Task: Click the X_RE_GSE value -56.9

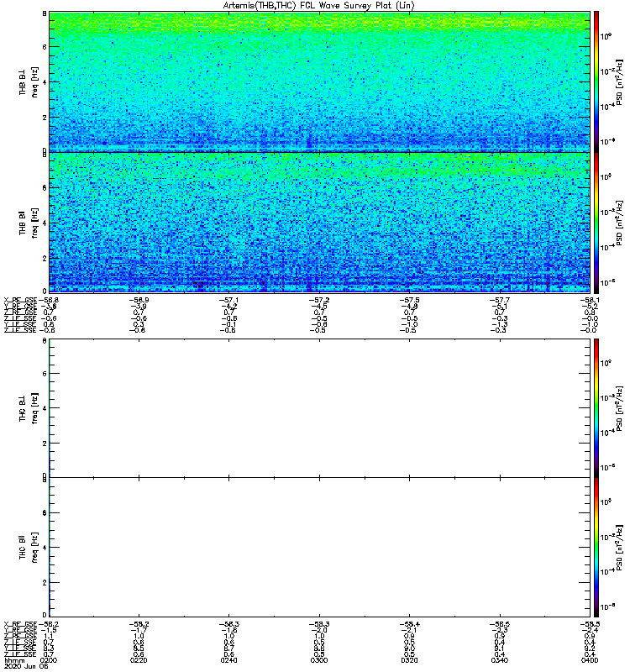Action: click(139, 300)
